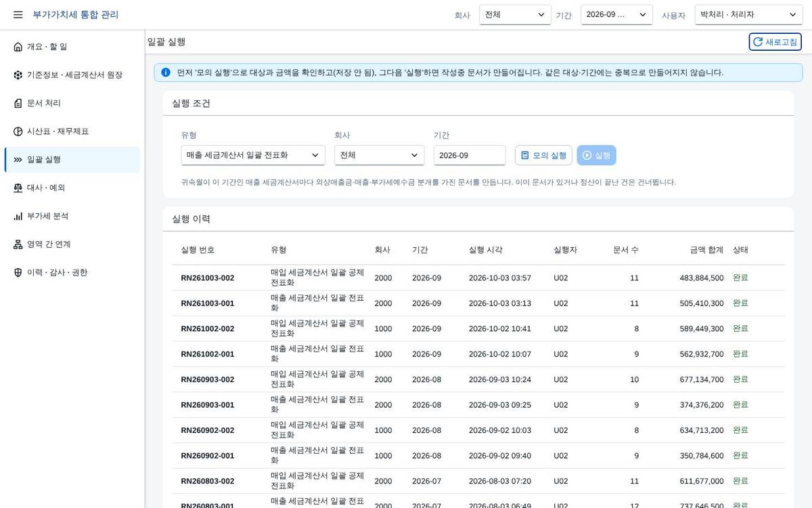Click the info icon in the notice banner
This screenshot has width=812, height=508.
click(x=166, y=72)
